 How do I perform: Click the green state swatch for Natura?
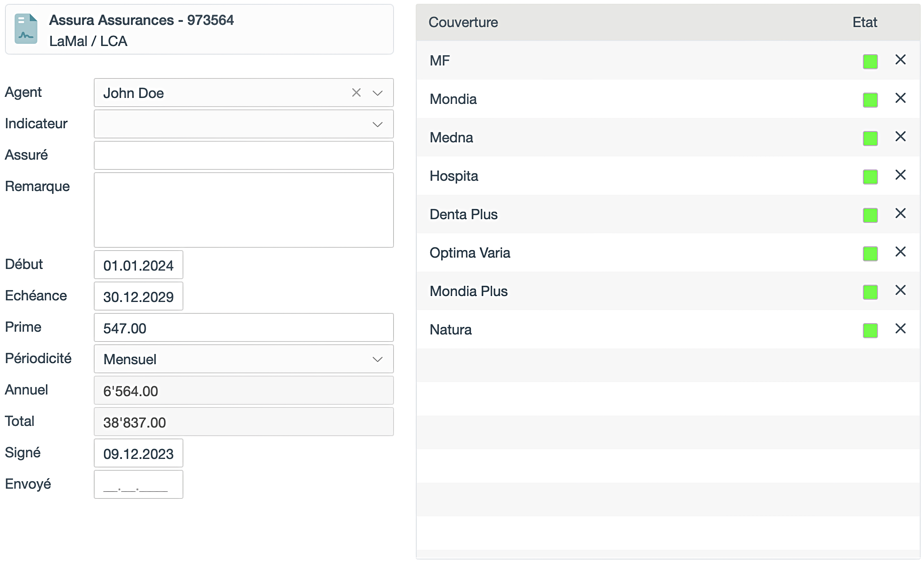(x=870, y=331)
